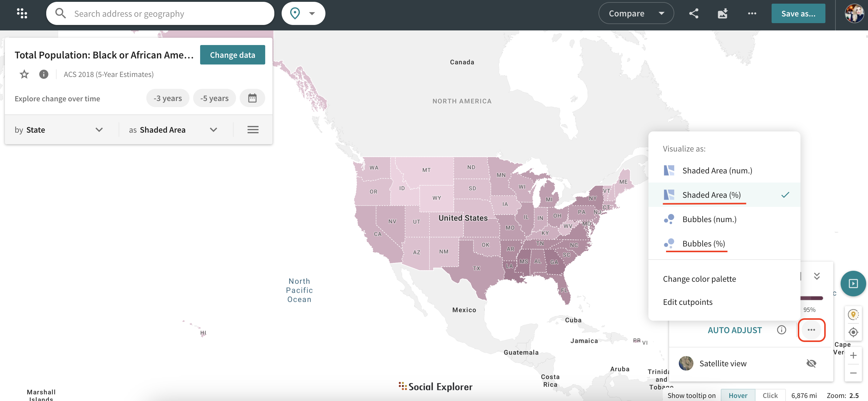Collapse legend with double chevron

[x=817, y=276]
